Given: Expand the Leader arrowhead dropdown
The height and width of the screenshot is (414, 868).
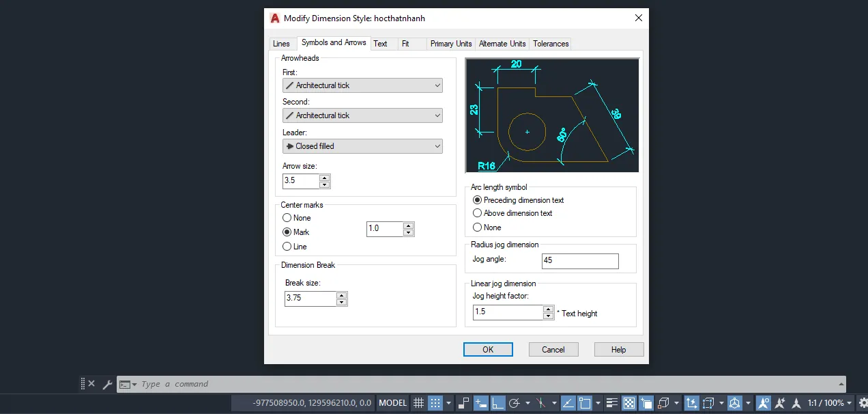Looking at the screenshot, I should coord(362,146).
